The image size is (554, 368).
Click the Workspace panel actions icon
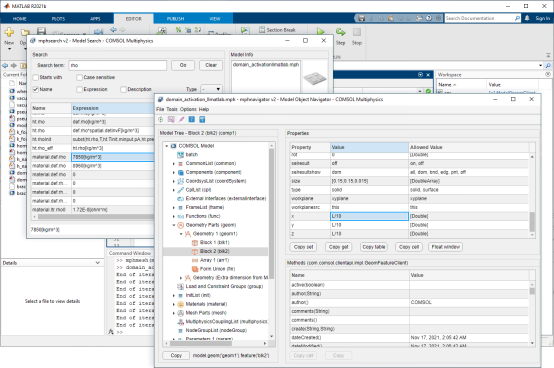[548, 75]
